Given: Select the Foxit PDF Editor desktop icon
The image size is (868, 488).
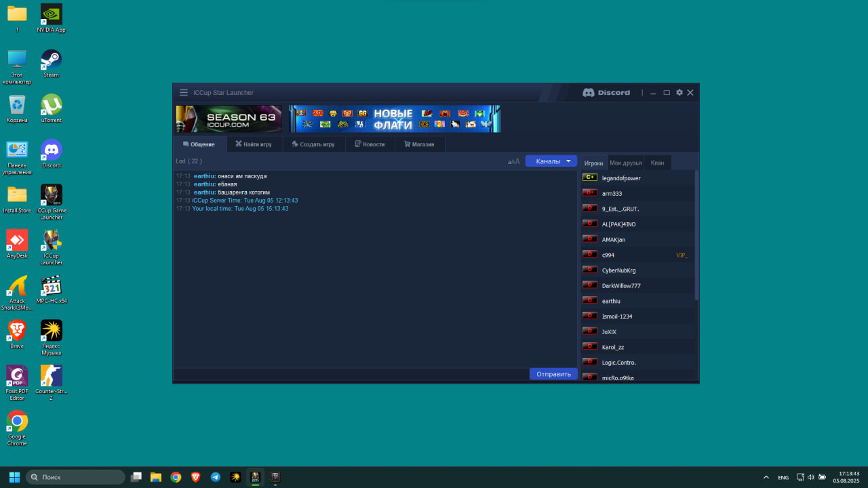Looking at the screenshot, I should [x=17, y=383].
